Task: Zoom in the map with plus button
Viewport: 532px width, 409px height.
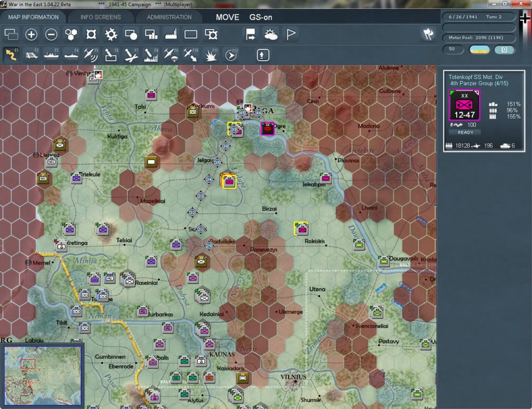Action: click(31, 34)
